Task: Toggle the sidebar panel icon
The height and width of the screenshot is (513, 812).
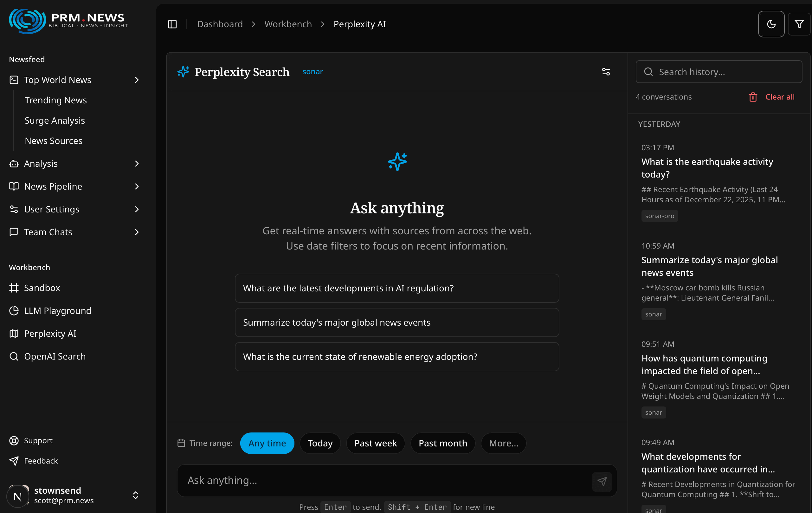Action: coord(172,24)
